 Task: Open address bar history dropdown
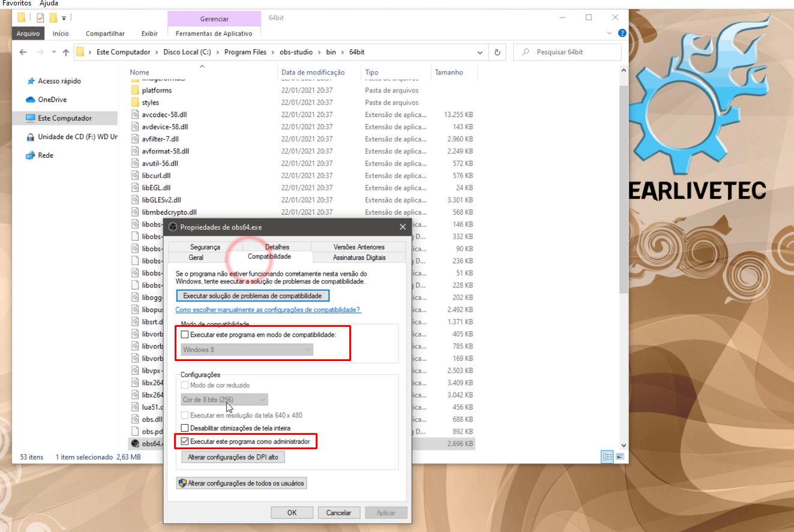[x=480, y=52]
